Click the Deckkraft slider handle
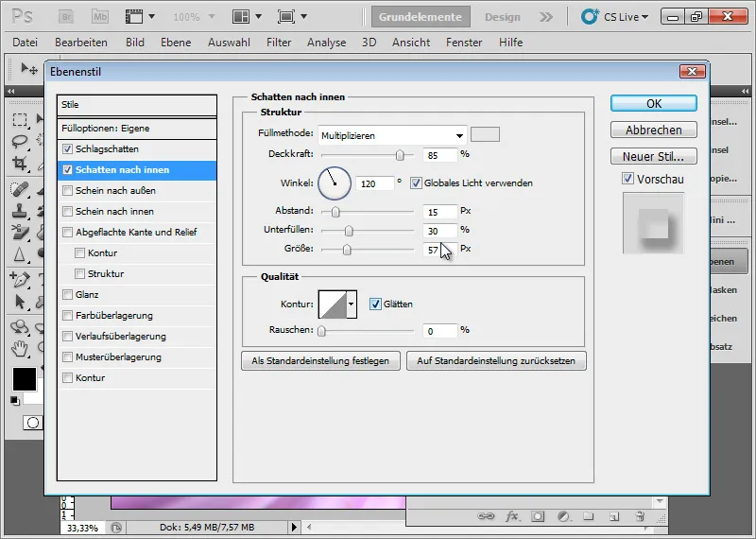Image resolution: width=756 pixels, height=539 pixels. pyautogui.click(x=400, y=155)
